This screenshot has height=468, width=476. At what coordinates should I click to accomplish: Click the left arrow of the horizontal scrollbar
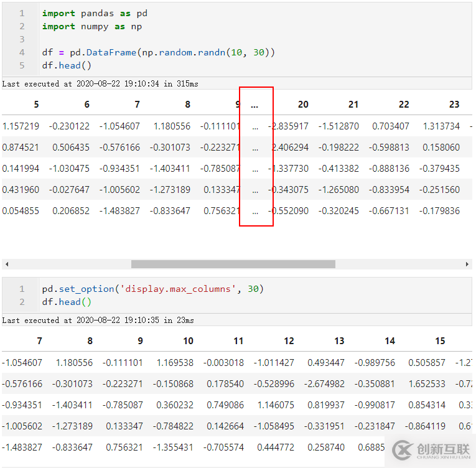coord(7,264)
